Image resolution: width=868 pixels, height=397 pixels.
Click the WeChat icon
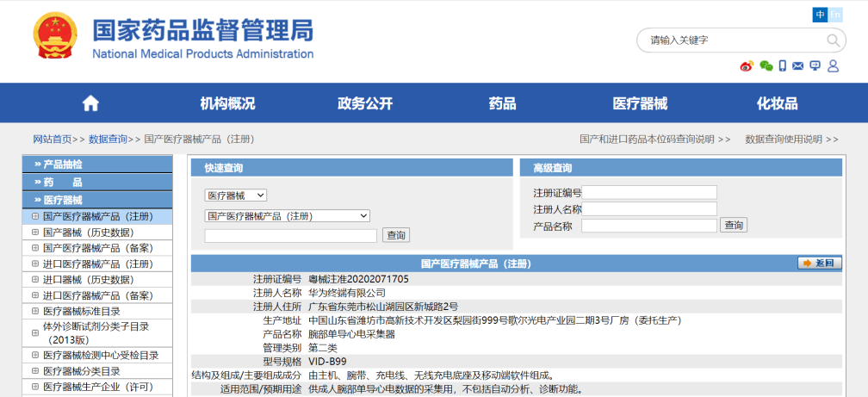766,66
